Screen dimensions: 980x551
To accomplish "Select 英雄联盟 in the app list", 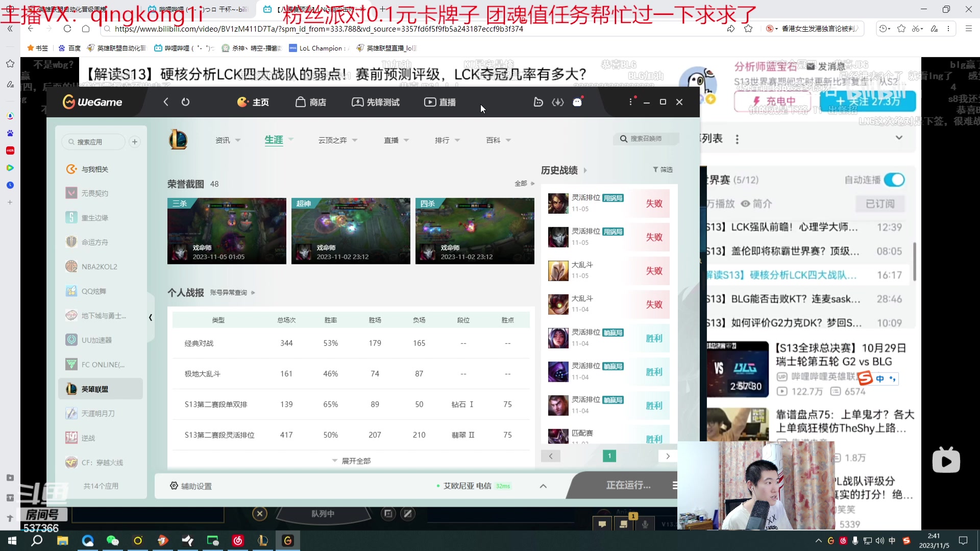I will click(x=100, y=389).
